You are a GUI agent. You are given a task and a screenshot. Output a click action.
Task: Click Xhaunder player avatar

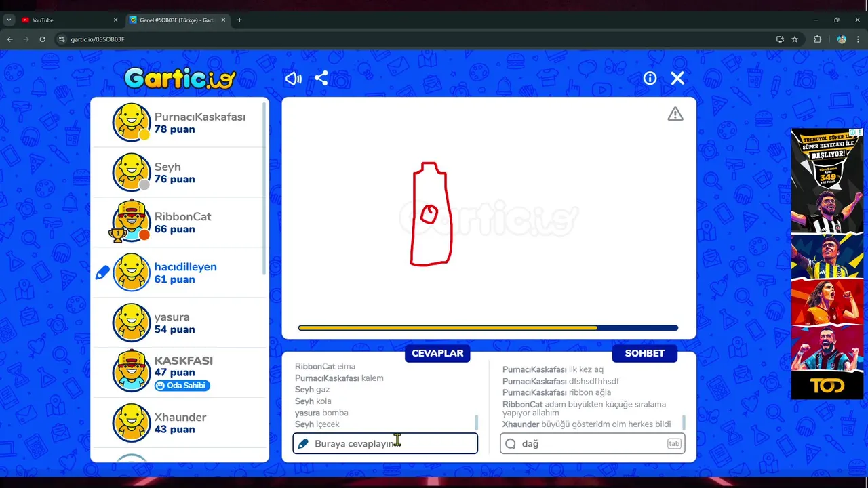(x=131, y=423)
